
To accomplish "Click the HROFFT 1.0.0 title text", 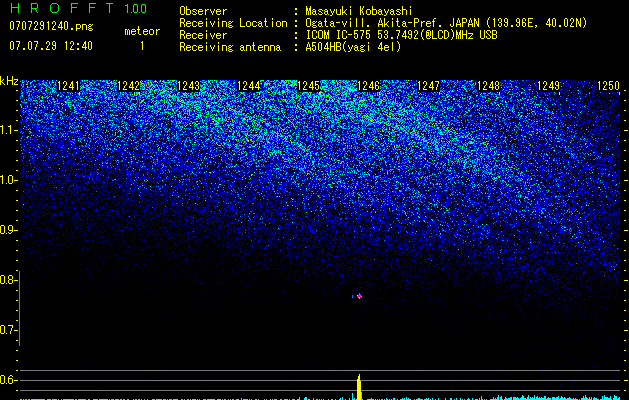I will click(78, 8).
